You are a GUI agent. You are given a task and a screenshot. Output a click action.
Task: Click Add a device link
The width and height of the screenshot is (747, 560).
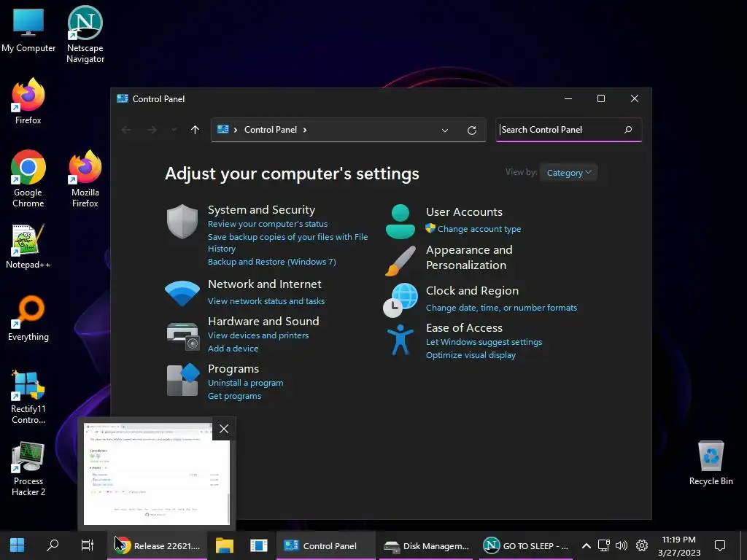[x=233, y=348]
